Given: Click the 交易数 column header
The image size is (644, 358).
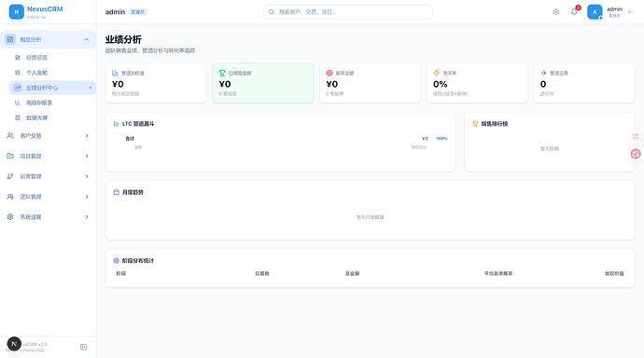Looking at the screenshot, I should coord(262,273).
